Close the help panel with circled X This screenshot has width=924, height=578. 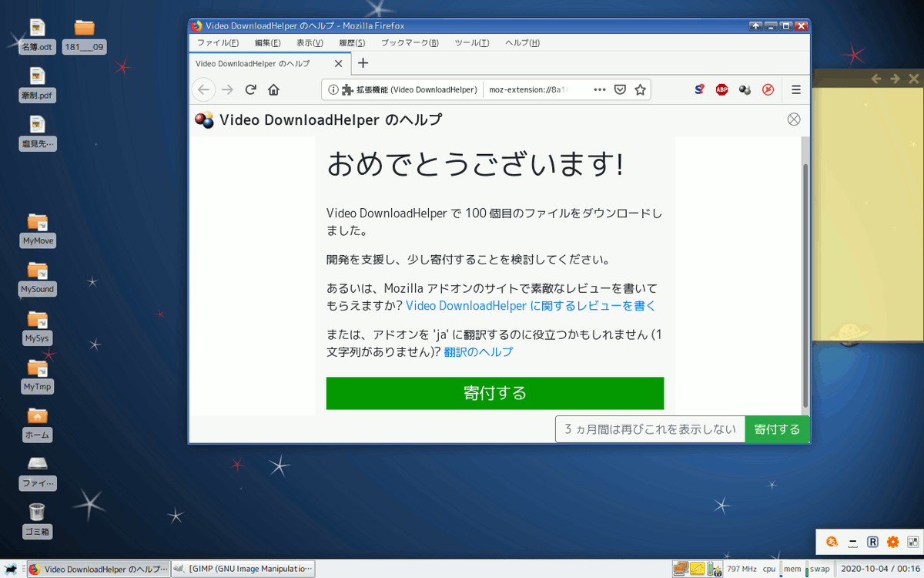794,119
